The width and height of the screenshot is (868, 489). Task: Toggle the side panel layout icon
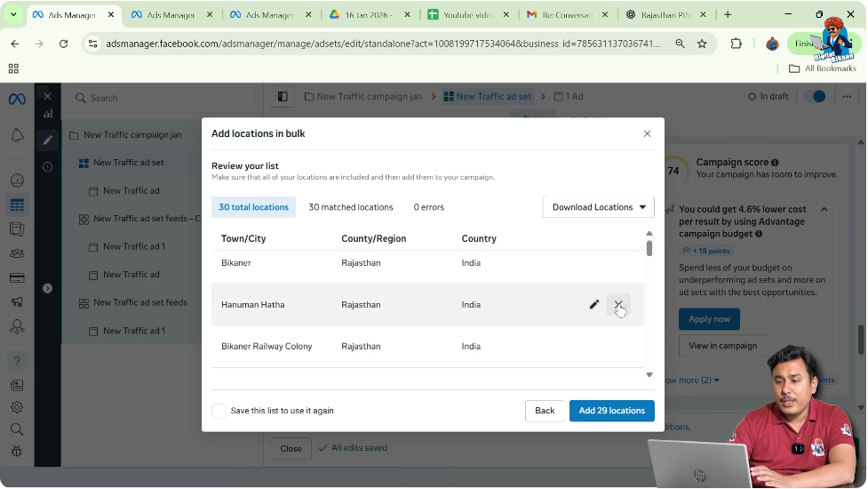tap(283, 96)
